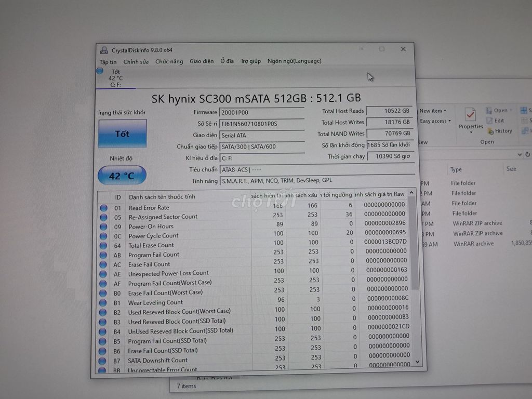
Task: Click the features field listing S.M.A.R.T., APM, NCQ
Action: pyautogui.click(x=317, y=180)
